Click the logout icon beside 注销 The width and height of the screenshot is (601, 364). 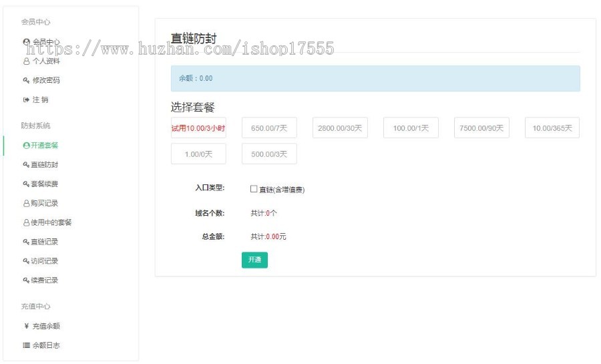tap(26, 100)
